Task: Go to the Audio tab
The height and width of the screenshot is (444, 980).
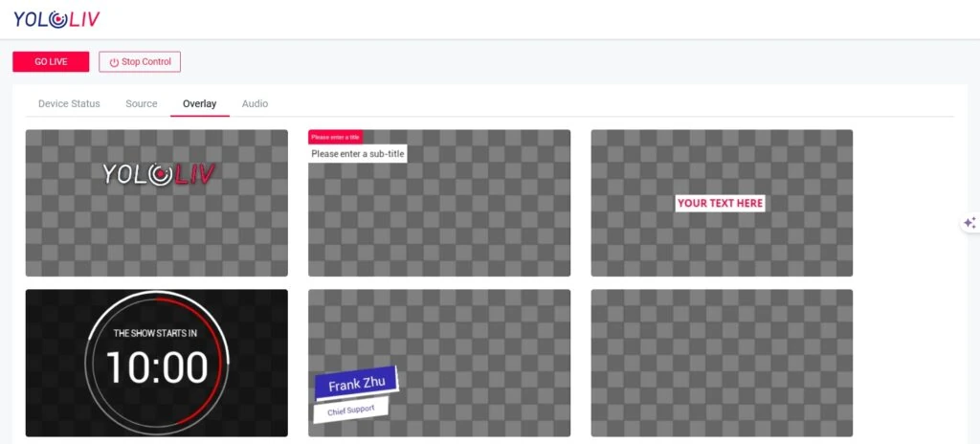Action: (255, 103)
